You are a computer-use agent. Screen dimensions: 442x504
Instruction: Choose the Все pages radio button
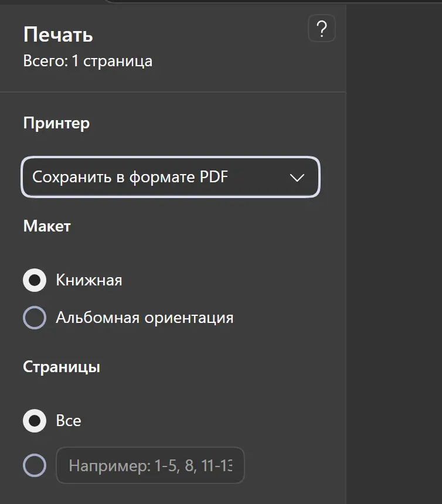(x=35, y=421)
